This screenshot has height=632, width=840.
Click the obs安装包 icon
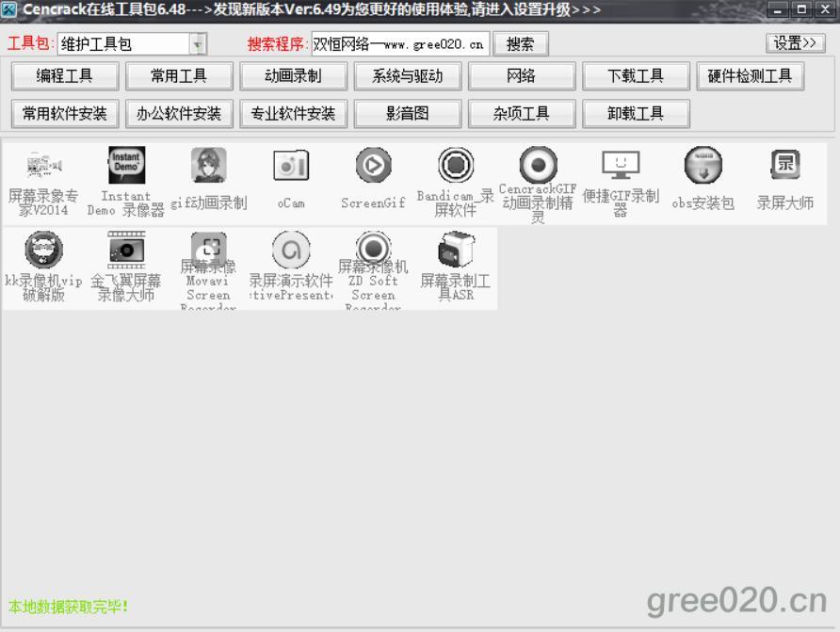click(x=703, y=167)
